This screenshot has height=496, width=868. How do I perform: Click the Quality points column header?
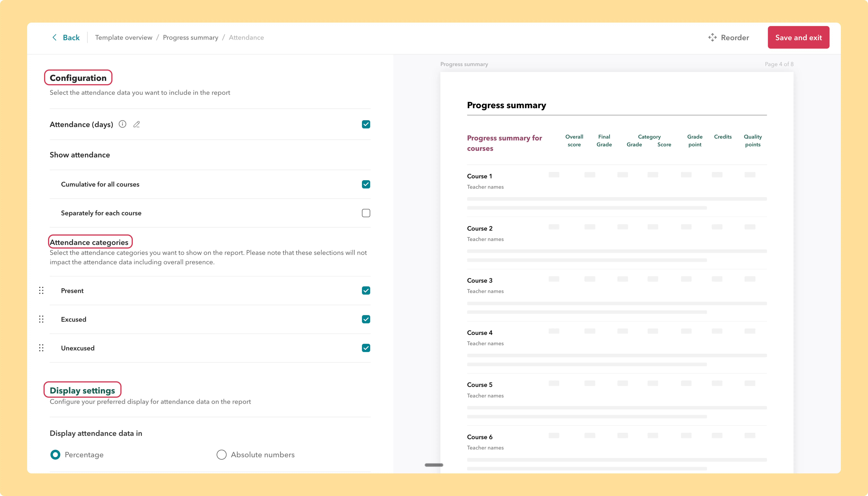753,141
